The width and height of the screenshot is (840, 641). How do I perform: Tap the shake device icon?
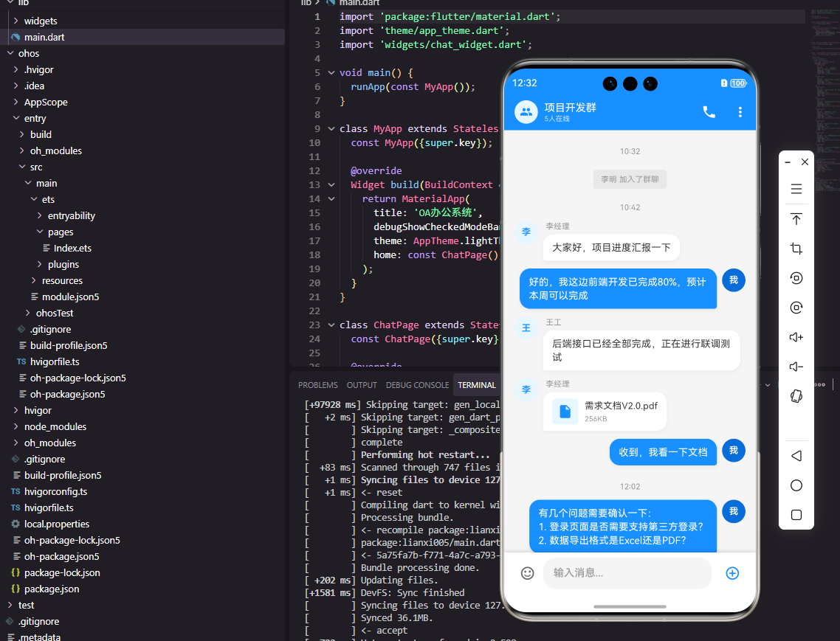(796, 396)
